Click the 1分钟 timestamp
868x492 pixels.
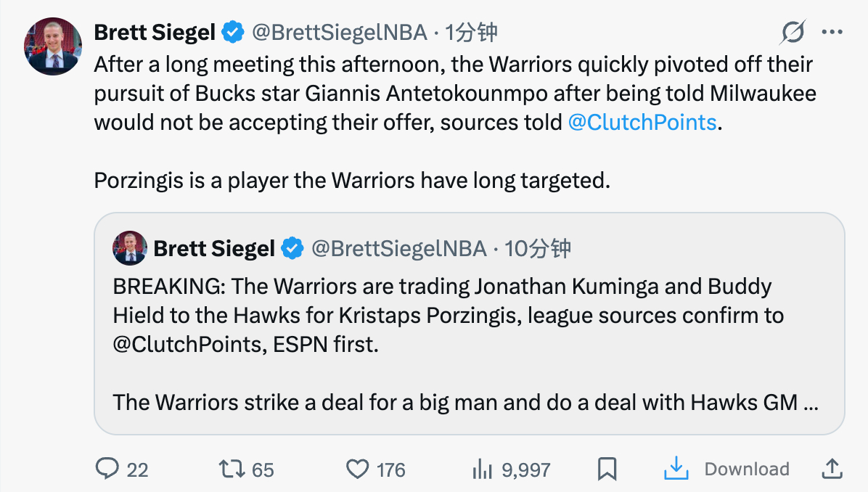[x=471, y=32]
